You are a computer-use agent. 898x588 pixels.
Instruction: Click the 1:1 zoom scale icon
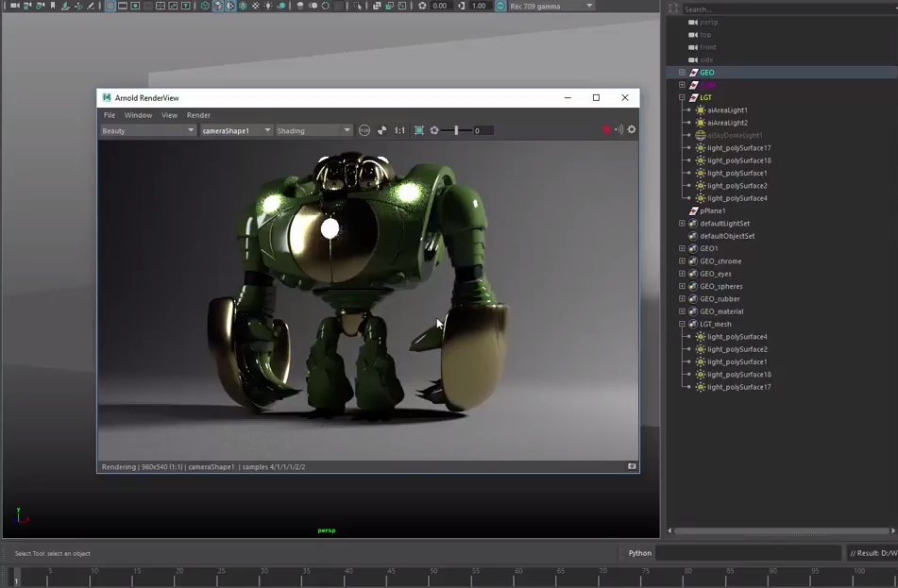(399, 131)
